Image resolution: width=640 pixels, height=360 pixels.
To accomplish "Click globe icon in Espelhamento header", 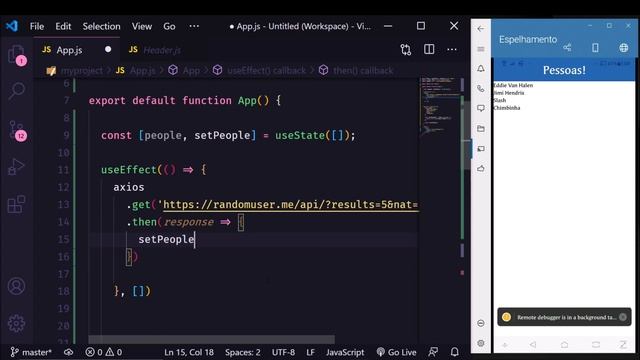I will click(x=623, y=48).
